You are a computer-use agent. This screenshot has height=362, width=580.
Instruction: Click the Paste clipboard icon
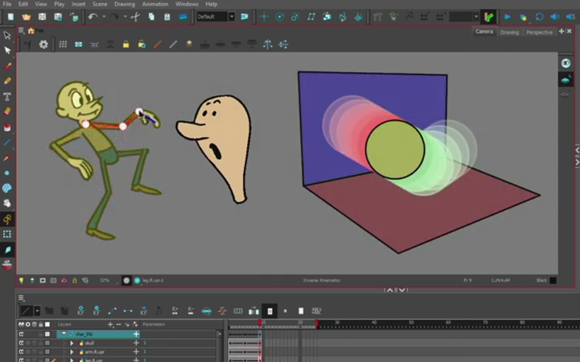(167, 17)
